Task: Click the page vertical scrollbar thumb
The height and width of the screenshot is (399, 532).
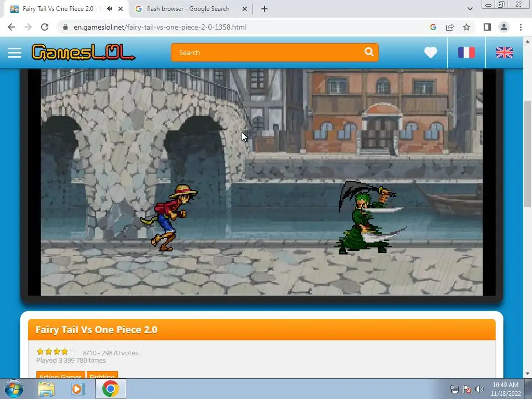Action: tap(527, 154)
